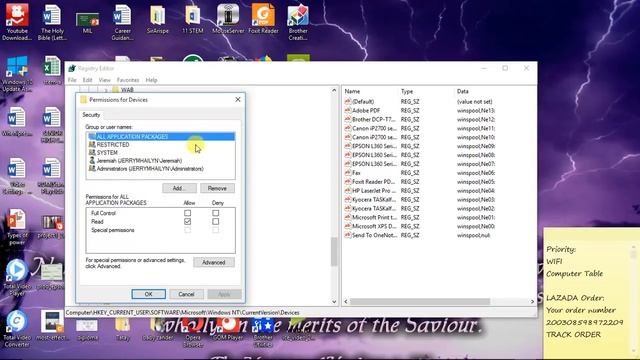The width and height of the screenshot is (640, 360).
Task: Launch the MouseServer desktop shortcut
Action: coord(228,19)
